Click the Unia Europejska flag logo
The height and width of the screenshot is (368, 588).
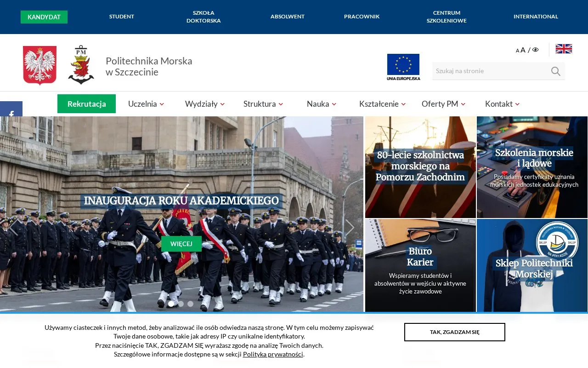(403, 67)
